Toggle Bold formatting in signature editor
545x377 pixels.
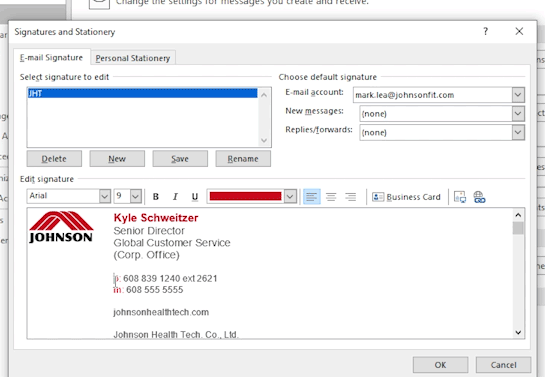point(156,197)
